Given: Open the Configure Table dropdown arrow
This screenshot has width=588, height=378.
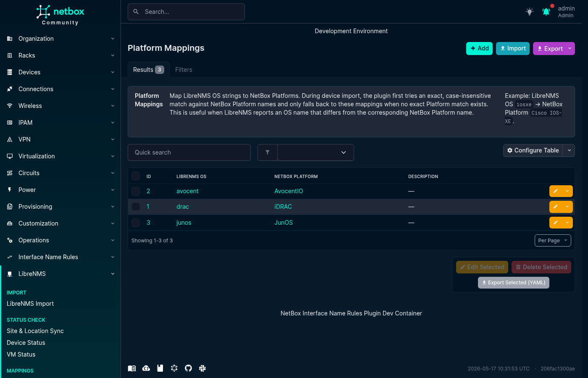Looking at the screenshot, I should tap(569, 150).
